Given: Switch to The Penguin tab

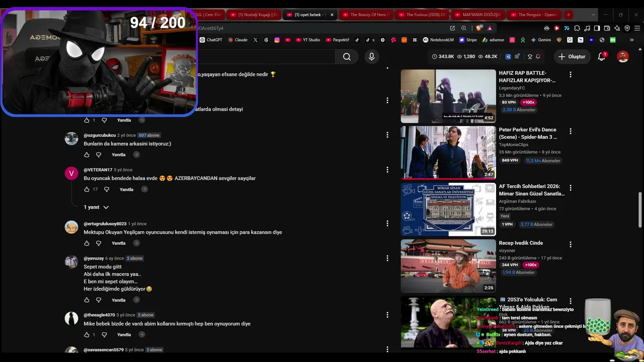Looking at the screenshot, I should tap(535, 15).
